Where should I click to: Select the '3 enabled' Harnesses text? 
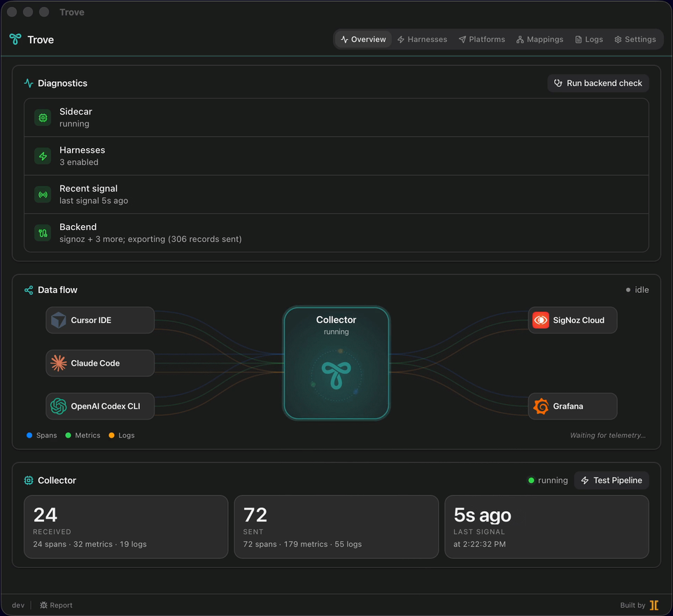click(79, 162)
